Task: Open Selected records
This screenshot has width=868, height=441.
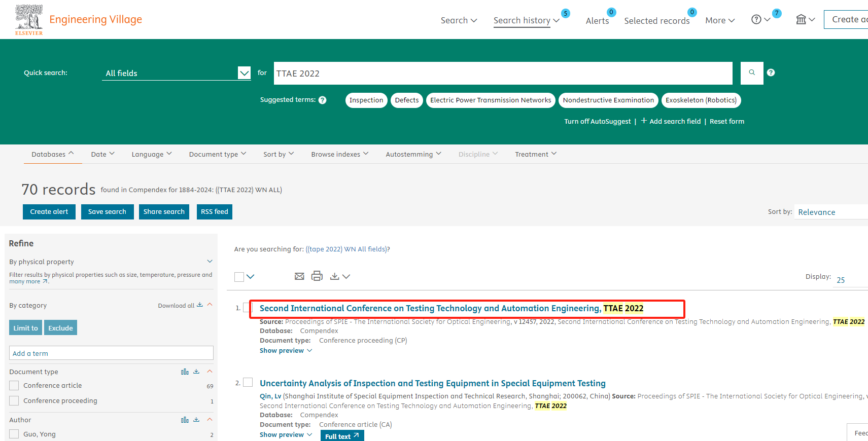Action: point(656,21)
